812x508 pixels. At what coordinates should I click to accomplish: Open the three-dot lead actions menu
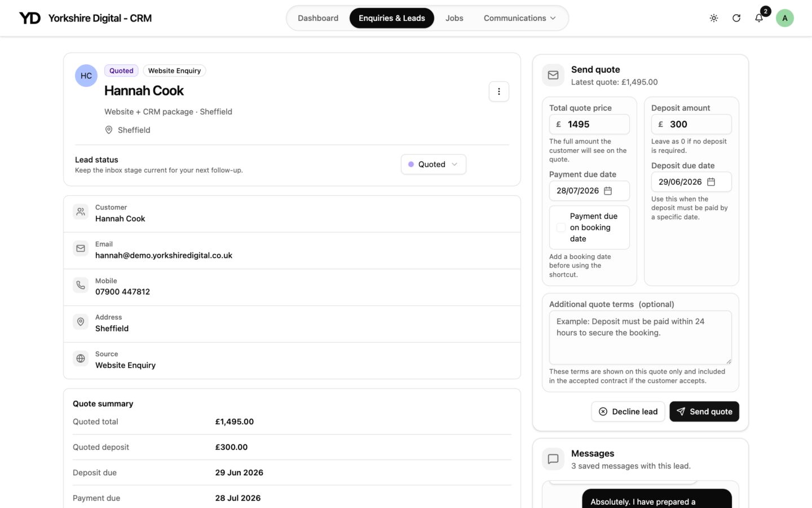(499, 91)
